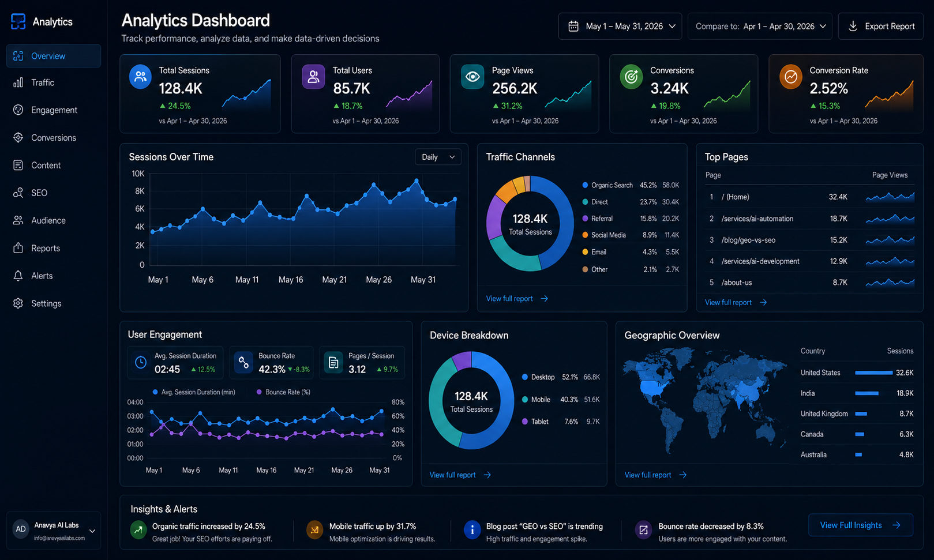Open the Traffic section in sidebar
This screenshot has width=934, height=560.
click(x=54, y=82)
